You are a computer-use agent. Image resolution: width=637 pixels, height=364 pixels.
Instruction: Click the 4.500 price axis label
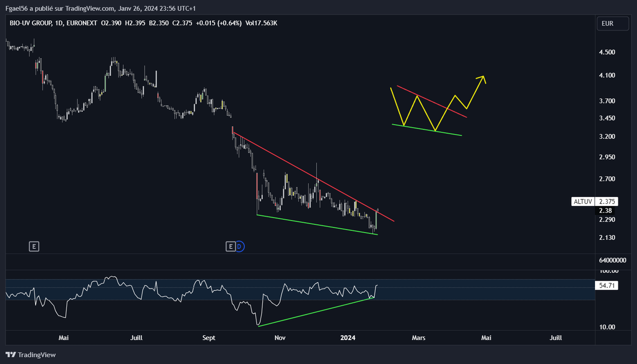[606, 52]
